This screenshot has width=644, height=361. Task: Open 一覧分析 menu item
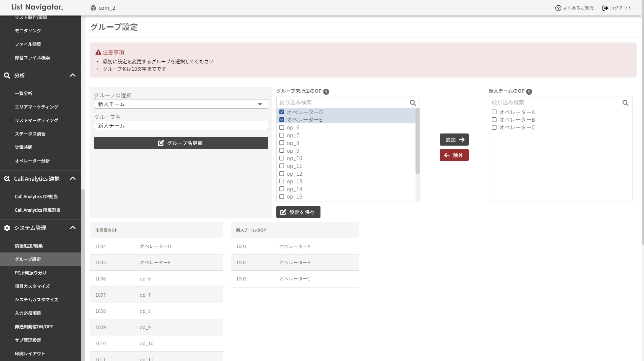coord(24,93)
